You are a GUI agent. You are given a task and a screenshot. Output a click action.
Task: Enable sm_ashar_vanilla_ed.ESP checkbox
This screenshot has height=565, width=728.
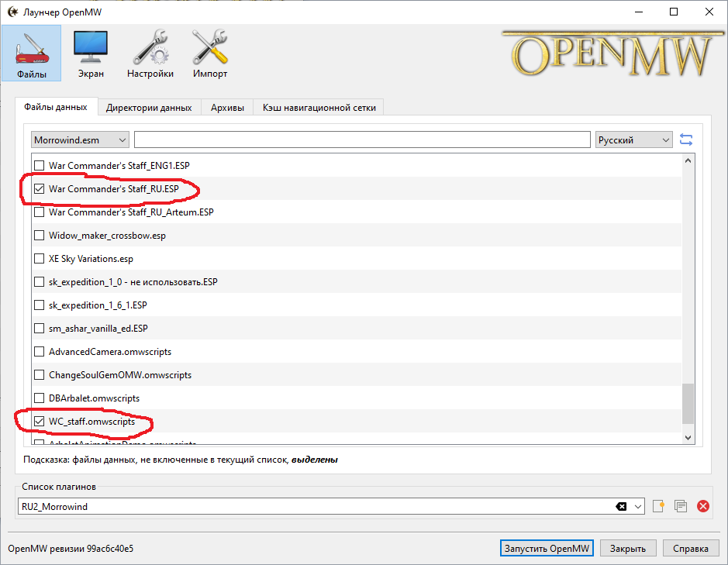point(40,329)
